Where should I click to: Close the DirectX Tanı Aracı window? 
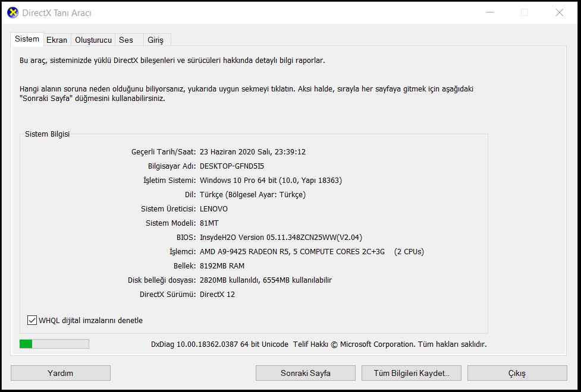560,12
